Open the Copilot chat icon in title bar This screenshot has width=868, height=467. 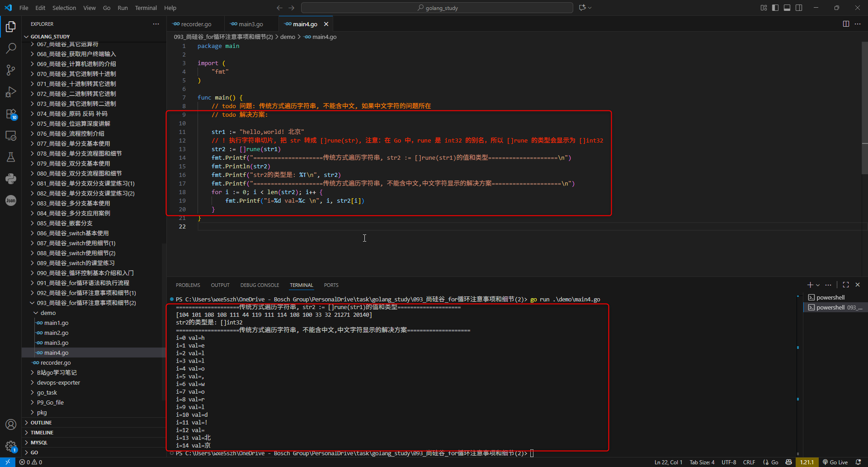tap(582, 8)
